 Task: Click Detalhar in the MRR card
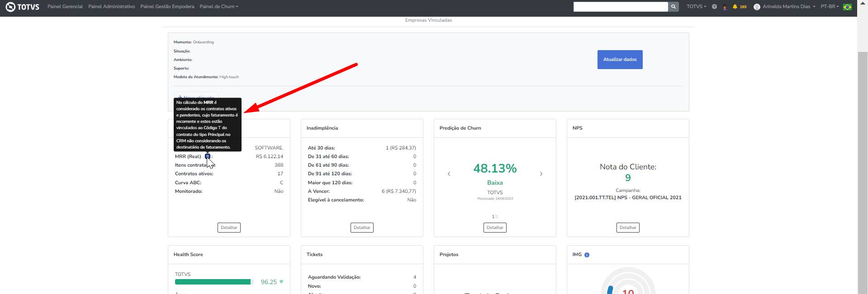[229, 228]
